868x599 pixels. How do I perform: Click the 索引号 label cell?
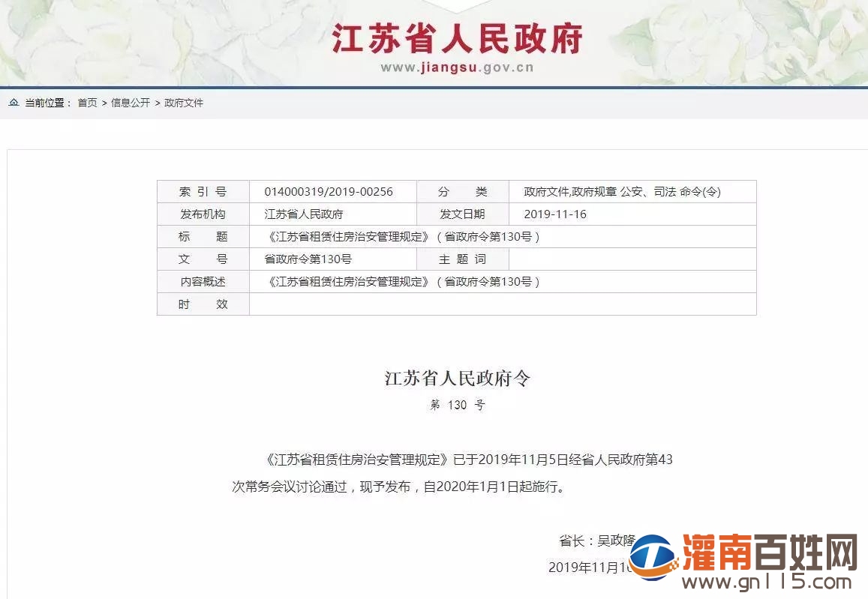203,192
